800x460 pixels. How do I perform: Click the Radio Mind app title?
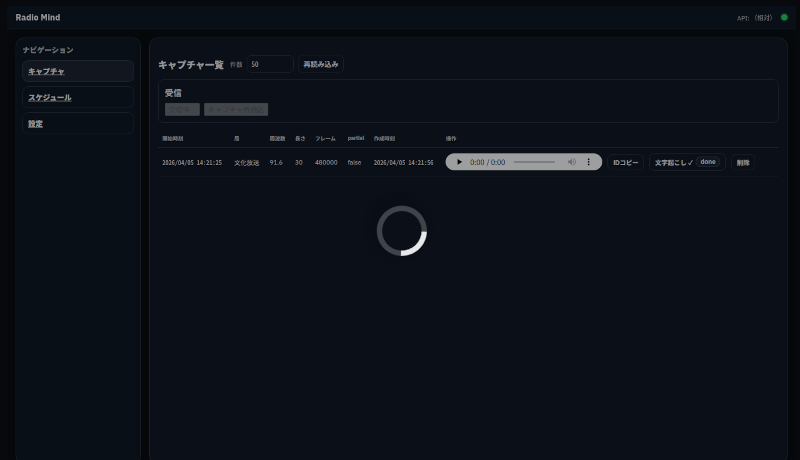click(x=38, y=17)
